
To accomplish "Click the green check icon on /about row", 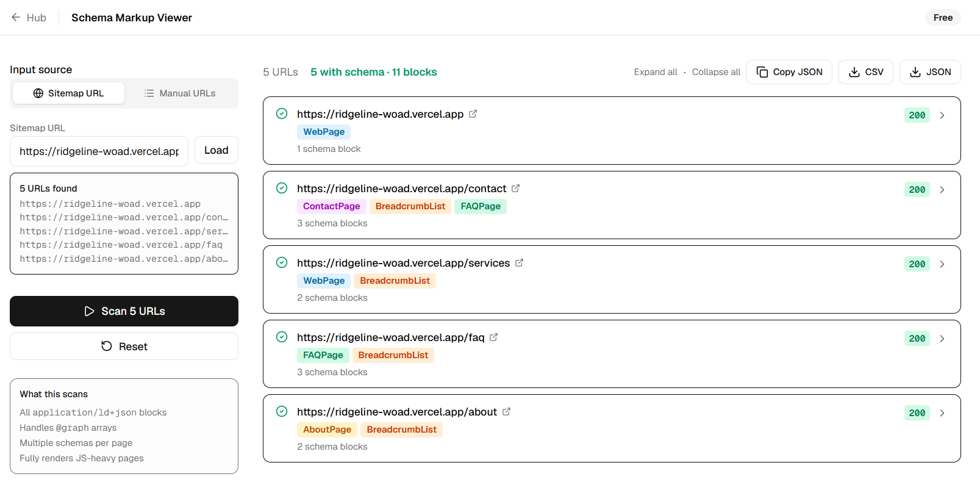I will (282, 411).
